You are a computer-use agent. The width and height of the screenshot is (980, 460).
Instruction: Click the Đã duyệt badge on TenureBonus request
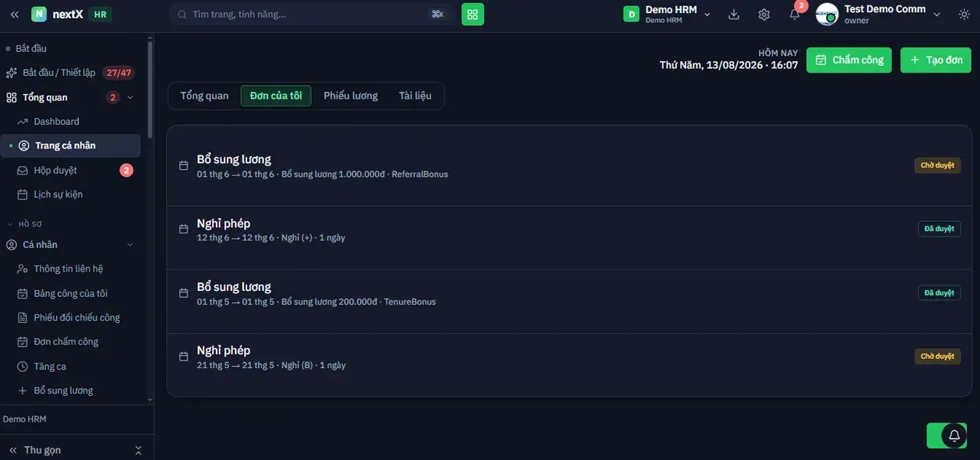point(939,292)
